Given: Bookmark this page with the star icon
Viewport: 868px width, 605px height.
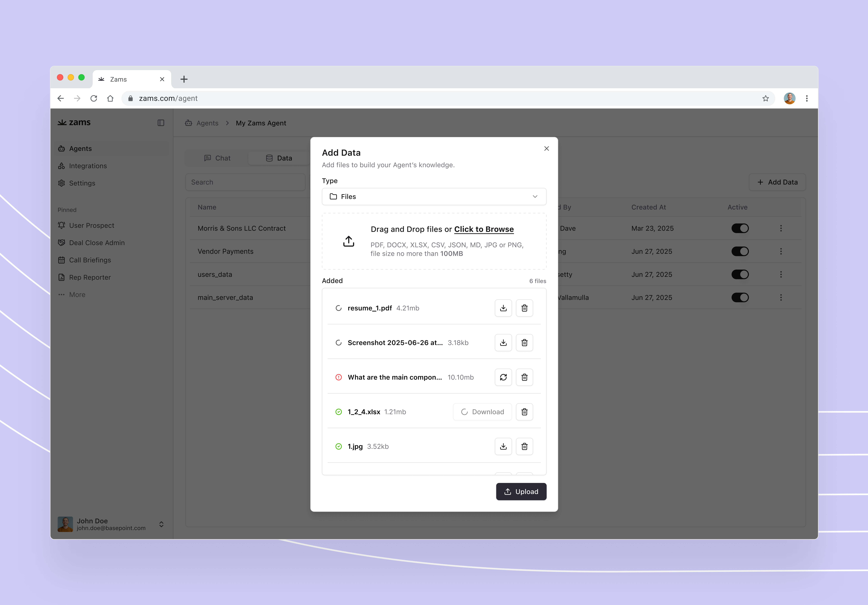Looking at the screenshot, I should [766, 98].
